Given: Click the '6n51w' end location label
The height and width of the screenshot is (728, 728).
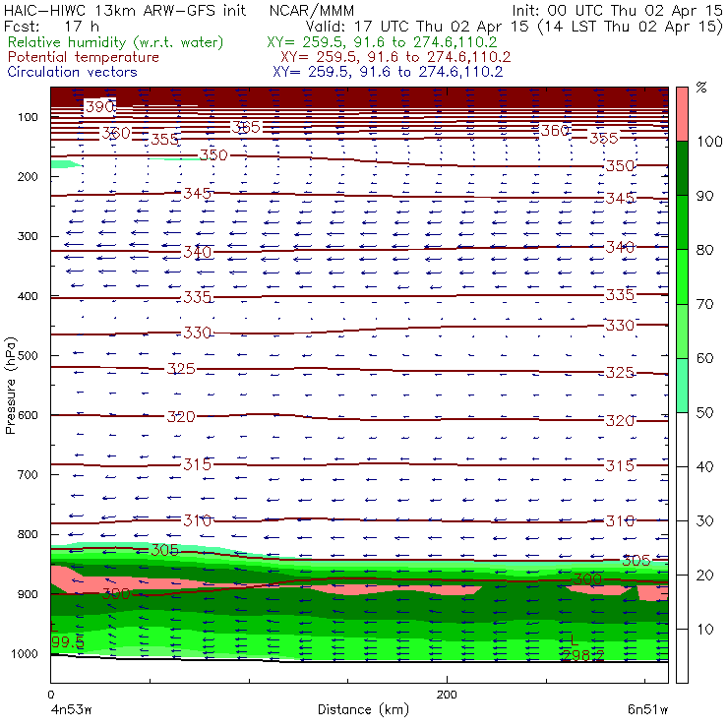Looking at the screenshot, I should [x=647, y=709].
